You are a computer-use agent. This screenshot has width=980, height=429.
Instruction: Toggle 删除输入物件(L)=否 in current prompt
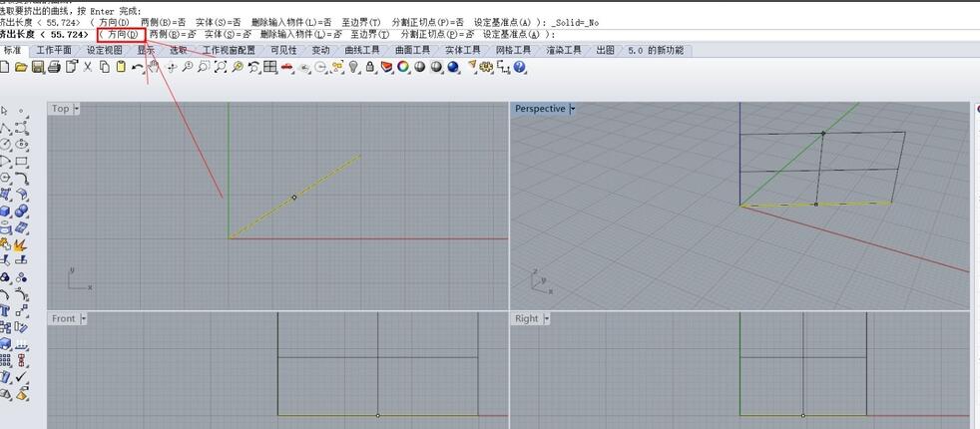click(301, 34)
